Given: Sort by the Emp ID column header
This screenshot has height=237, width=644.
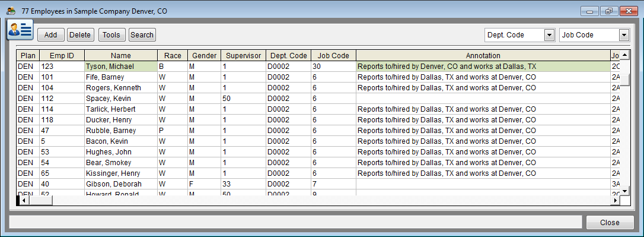Looking at the screenshot, I should pyautogui.click(x=62, y=56).
